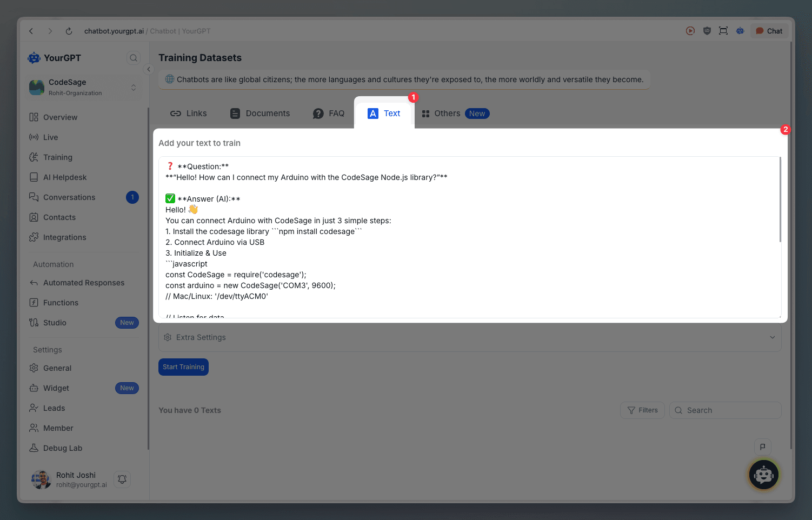Switch to the Others tab

coord(448,113)
